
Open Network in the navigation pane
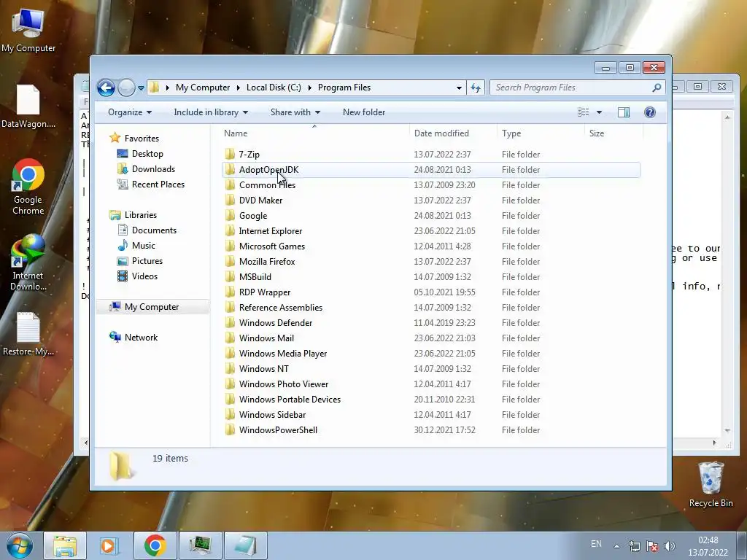click(141, 337)
